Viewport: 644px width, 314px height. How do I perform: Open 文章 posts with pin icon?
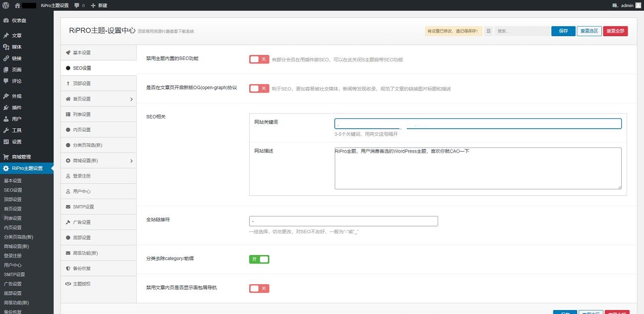tap(27, 36)
